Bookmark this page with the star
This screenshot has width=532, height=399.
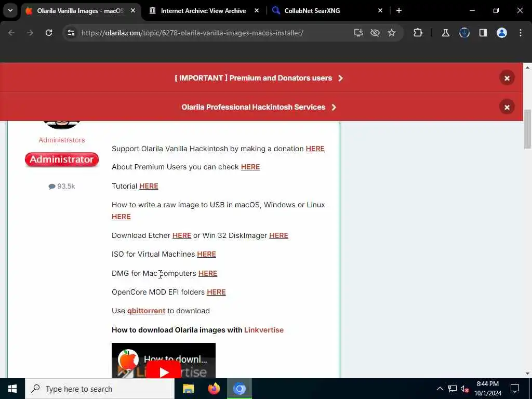pyautogui.click(x=392, y=33)
